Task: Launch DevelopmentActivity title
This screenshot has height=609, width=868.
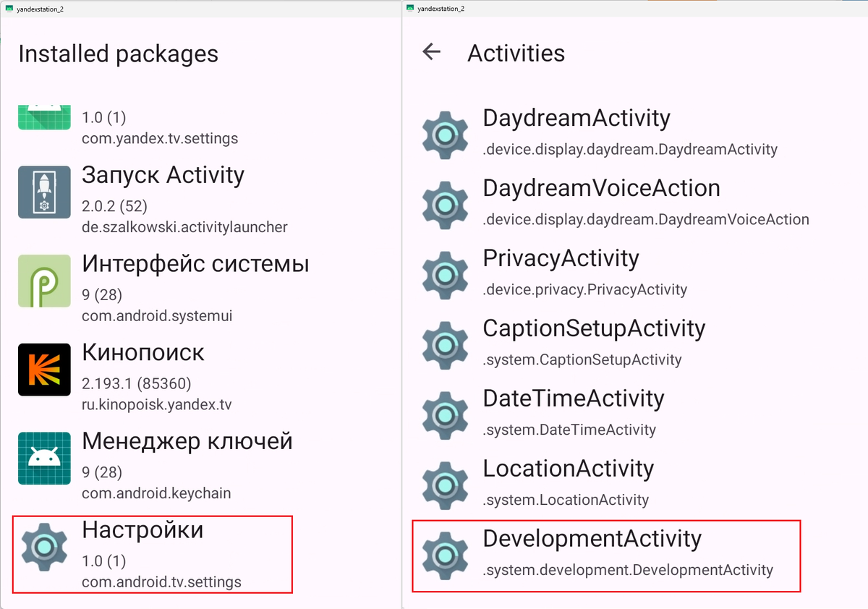Action: (592, 539)
